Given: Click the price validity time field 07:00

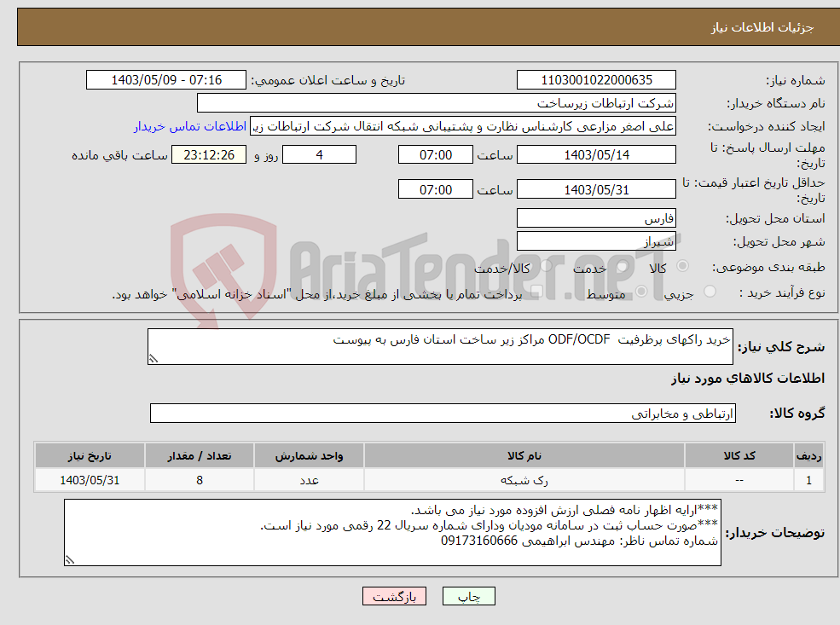Looking at the screenshot, I should [x=436, y=189].
